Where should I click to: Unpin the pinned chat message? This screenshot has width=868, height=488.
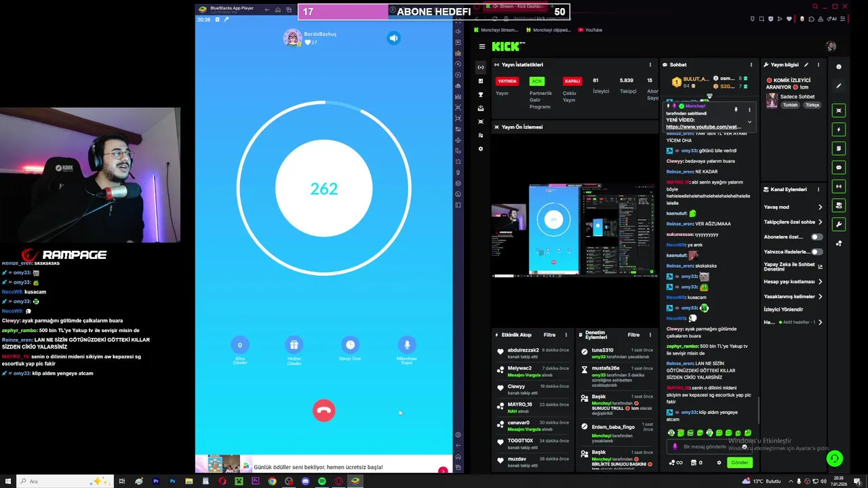click(736, 109)
